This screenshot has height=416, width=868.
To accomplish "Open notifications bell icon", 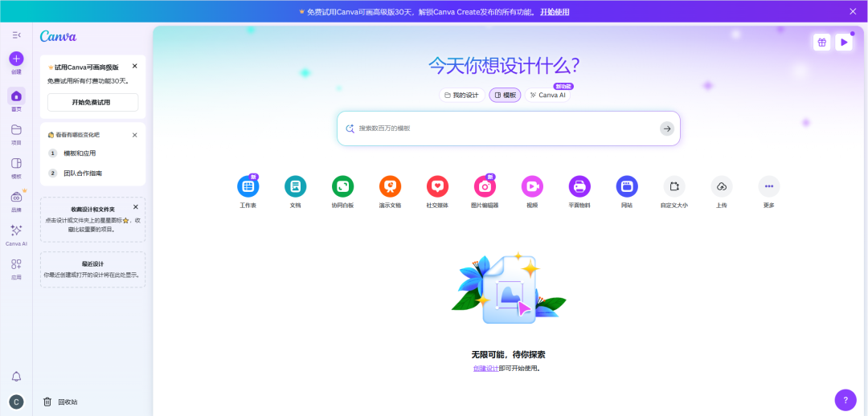I will (x=16, y=377).
